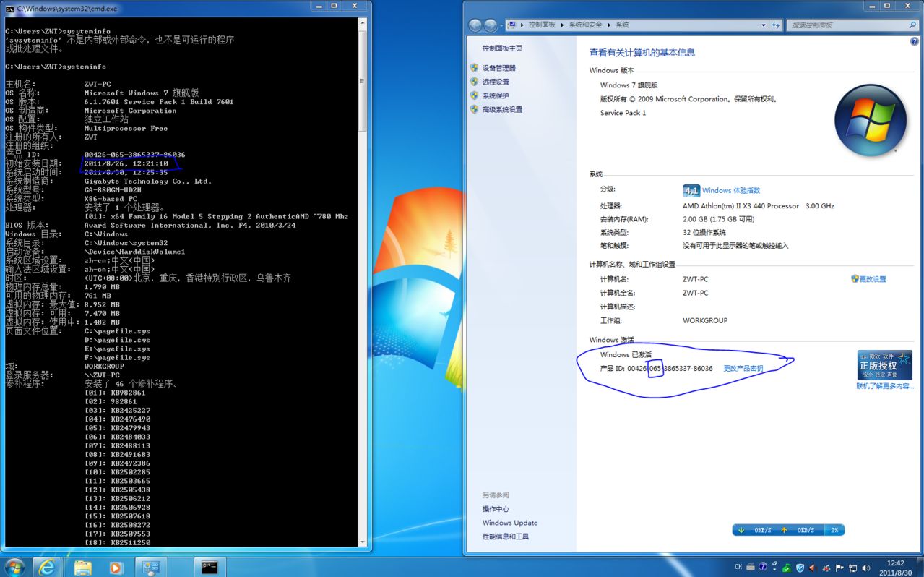Click the cmd window vertical scrollbar thumb
This screenshot has width=924, height=577.
click(x=363, y=81)
